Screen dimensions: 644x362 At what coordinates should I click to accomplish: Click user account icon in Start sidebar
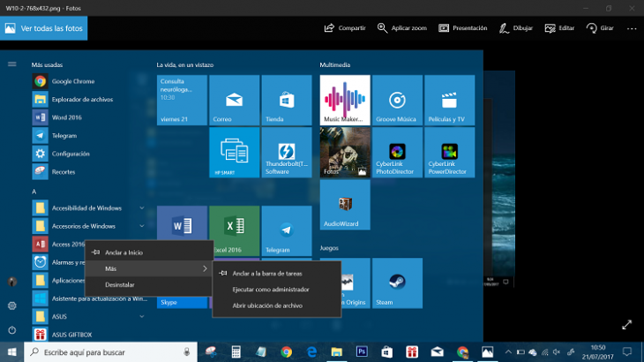coord(12,282)
